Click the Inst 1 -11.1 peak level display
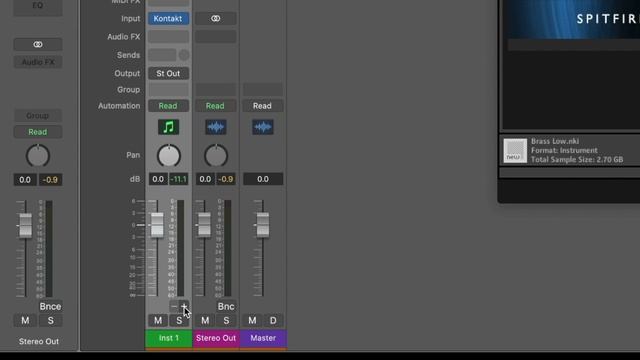The image size is (640, 360). [x=179, y=179]
